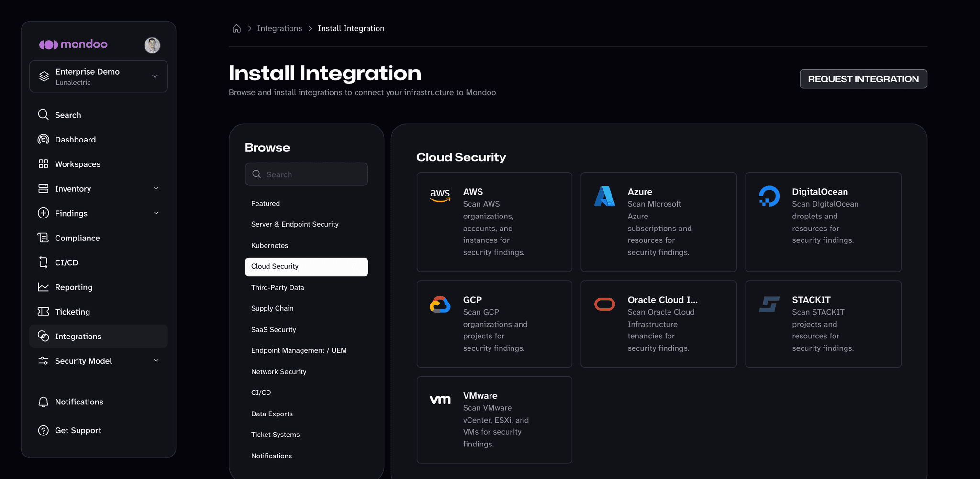This screenshot has width=980, height=479.
Task: Open the Reporting label in the sidebar
Action: coord(74,287)
